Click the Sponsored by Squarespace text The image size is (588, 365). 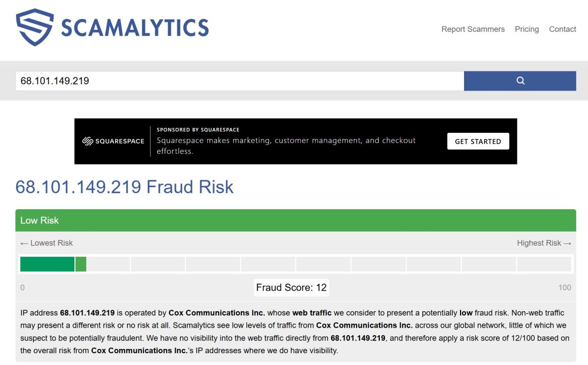point(198,129)
